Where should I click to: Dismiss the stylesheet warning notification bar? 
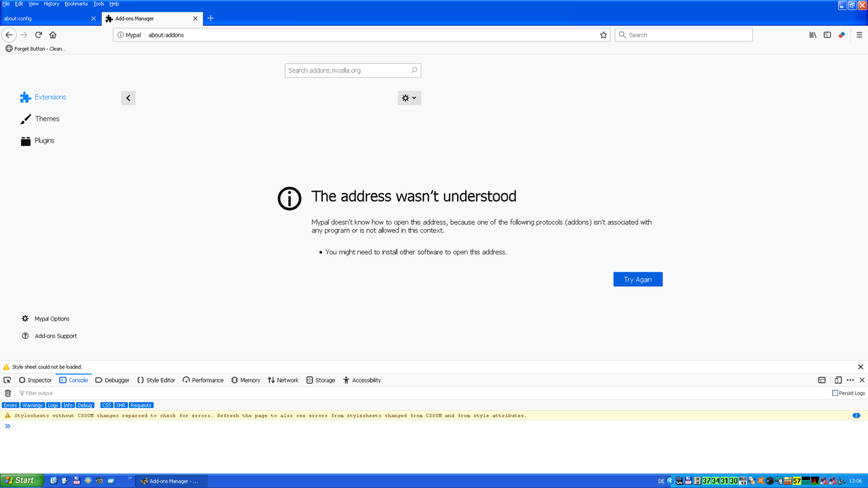tap(861, 367)
